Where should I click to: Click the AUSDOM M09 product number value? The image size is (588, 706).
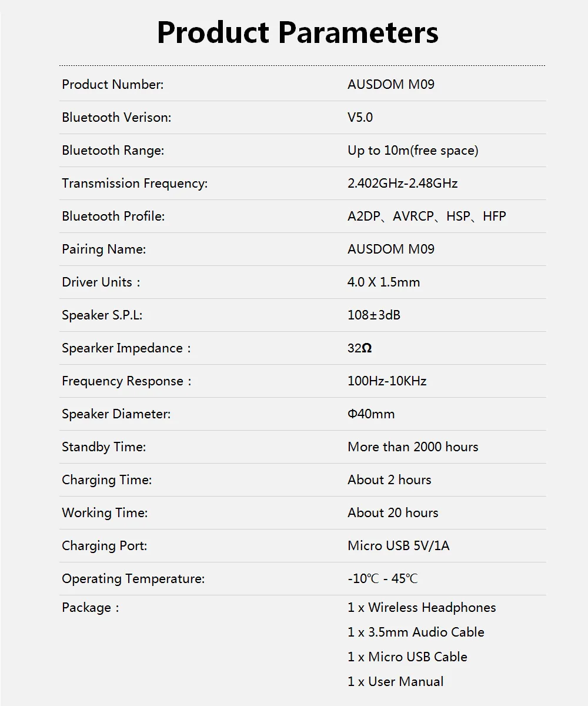click(391, 84)
